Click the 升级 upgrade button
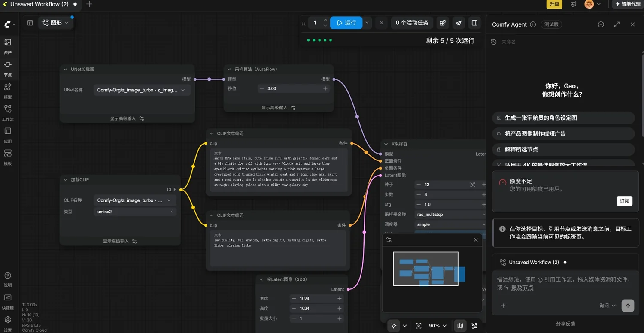The height and width of the screenshot is (333, 644). coord(554,4)
